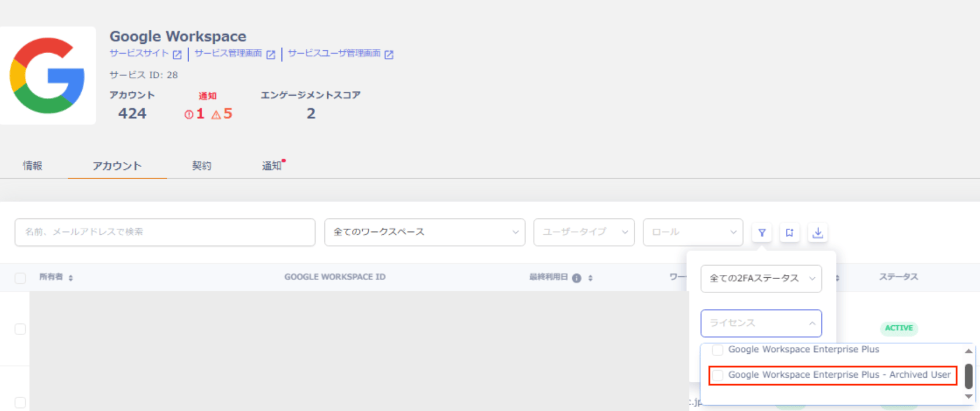Sort by 所有者 column arrows
The height and width of the screenshot is (411, 980).
pos(71,278)
